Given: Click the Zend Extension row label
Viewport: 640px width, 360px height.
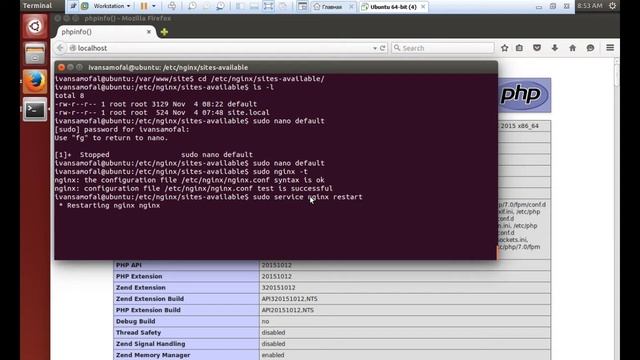Looking at the screenshot, I should pos(141,288).
